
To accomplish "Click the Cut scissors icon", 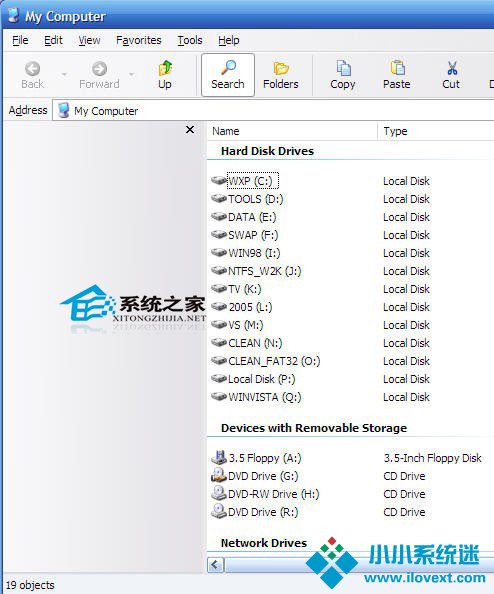I will [x=452, y=69].
